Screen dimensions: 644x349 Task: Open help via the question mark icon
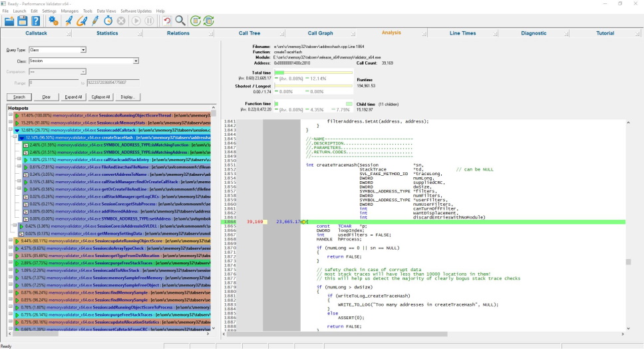click(x=36, y=21)
